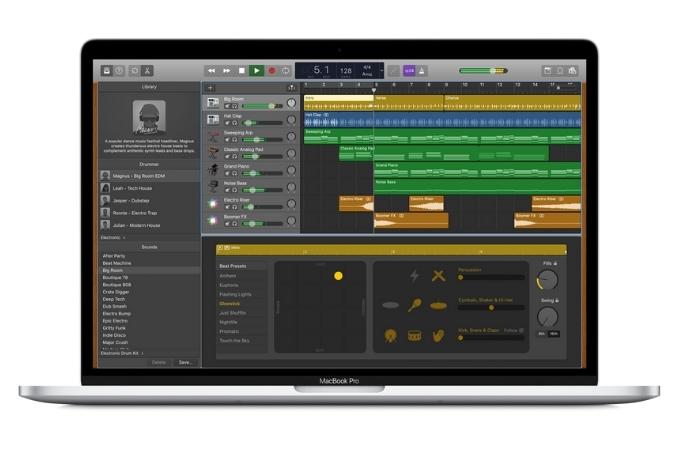Select the Noise Bass track icon
679x453 pixels.
[213, 186]
